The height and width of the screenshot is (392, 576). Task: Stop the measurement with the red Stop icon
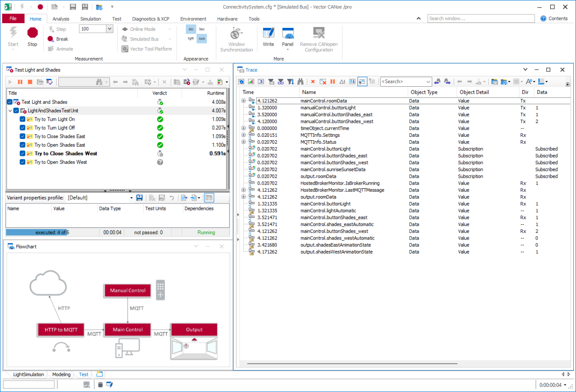[32, 33]
